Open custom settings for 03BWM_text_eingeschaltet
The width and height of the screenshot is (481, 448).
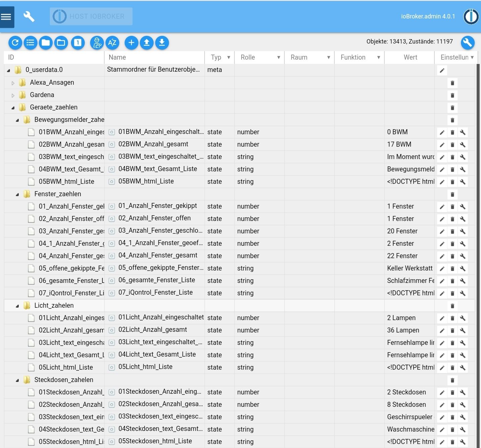pos(463,157)
